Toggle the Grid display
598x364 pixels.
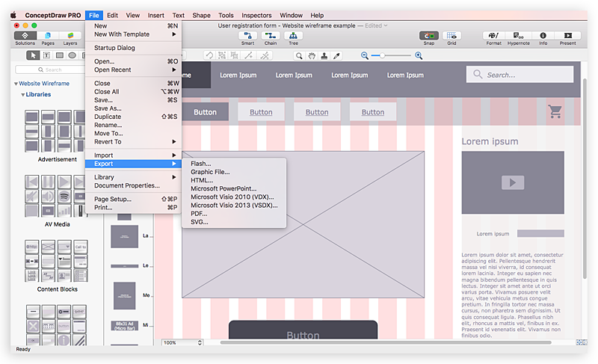tap(451, 36)
